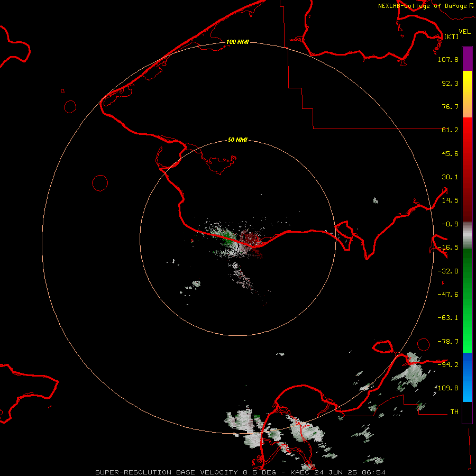Select the -63.1 scale value
Image resolution: width=476 pixels, height=476 pixels.
tap(448, 318)
